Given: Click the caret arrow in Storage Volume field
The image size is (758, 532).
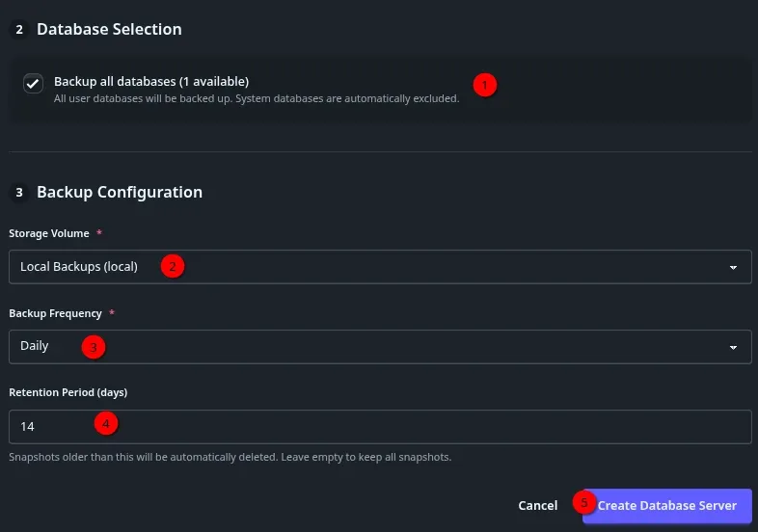Looking at the screenshot, I should pyautogui.click(x=733, y=267).
